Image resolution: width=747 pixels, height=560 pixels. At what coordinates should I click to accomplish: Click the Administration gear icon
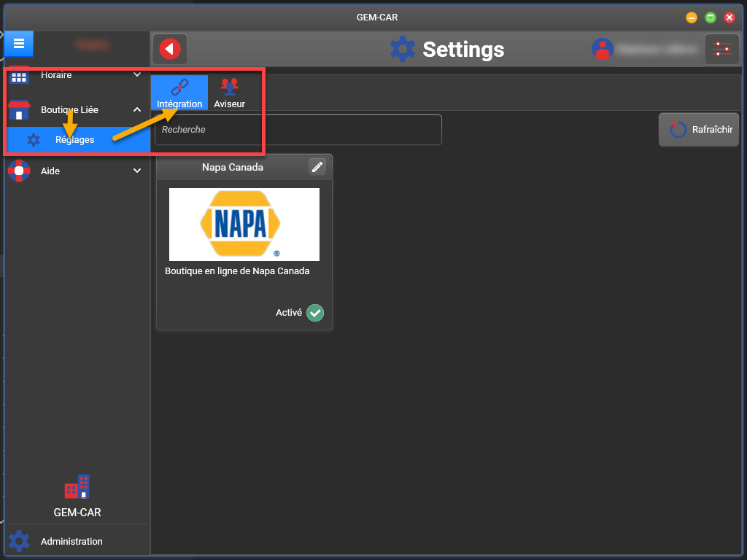[19, 542]
